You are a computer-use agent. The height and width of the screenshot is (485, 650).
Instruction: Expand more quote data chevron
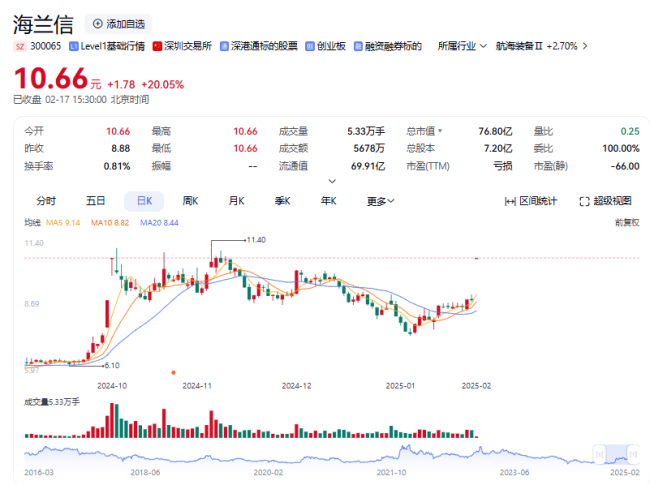coord(332,181)
